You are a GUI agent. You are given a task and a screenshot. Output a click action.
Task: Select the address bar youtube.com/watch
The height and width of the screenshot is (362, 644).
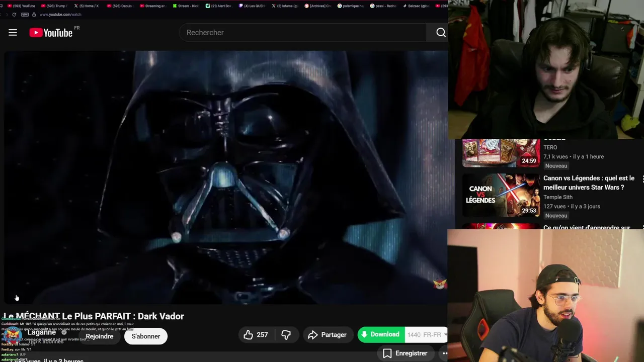(60, 15)
